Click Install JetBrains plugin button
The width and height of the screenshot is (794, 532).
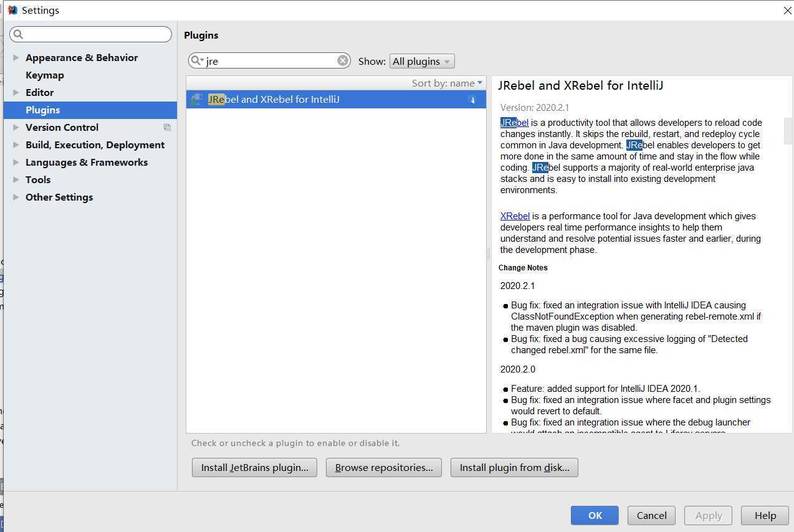point(254,467)
